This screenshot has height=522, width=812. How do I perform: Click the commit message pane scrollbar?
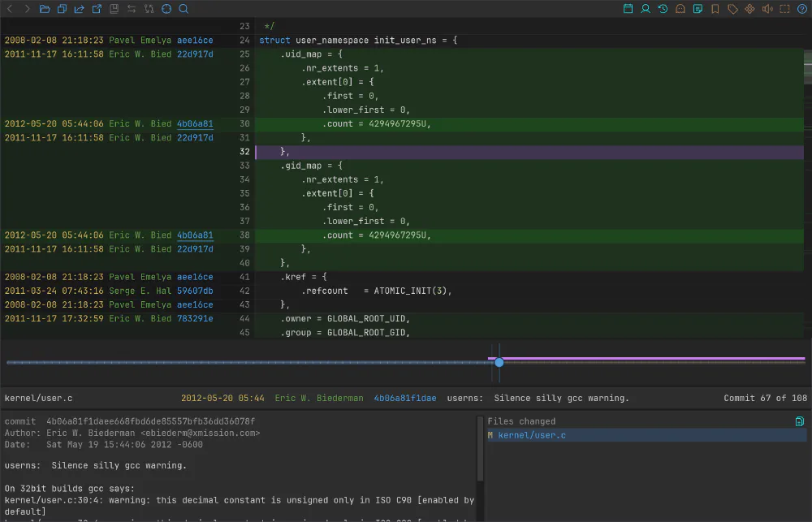pos(480,449)
